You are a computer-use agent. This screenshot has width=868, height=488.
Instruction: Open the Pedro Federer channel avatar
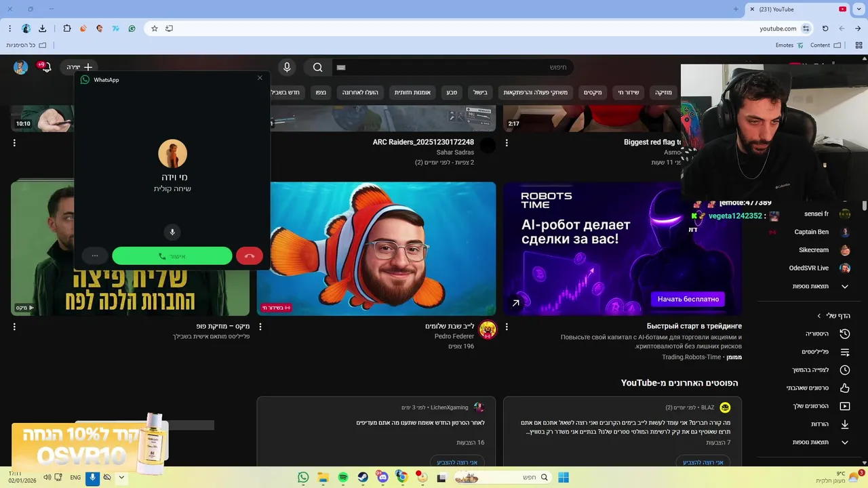pyautogui.click(x=488, y=330)
